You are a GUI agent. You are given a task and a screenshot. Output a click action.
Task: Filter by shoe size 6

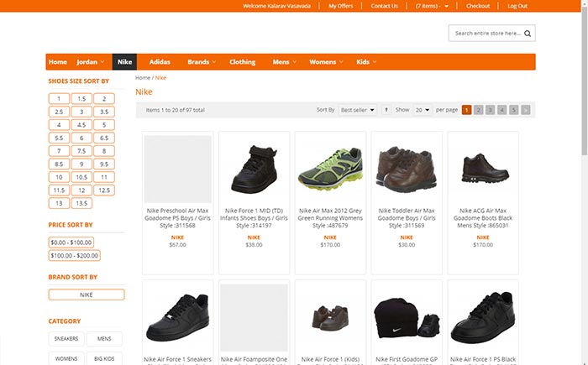[81, 138]
